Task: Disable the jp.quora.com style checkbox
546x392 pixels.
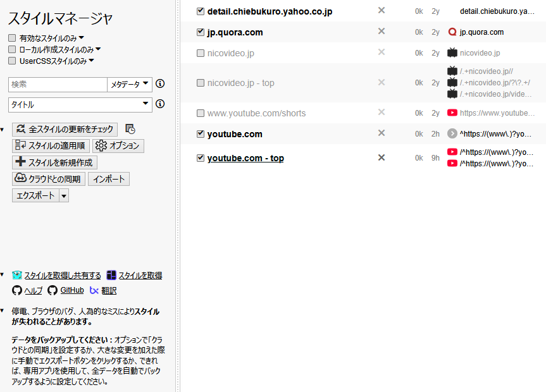Action: 201,32
